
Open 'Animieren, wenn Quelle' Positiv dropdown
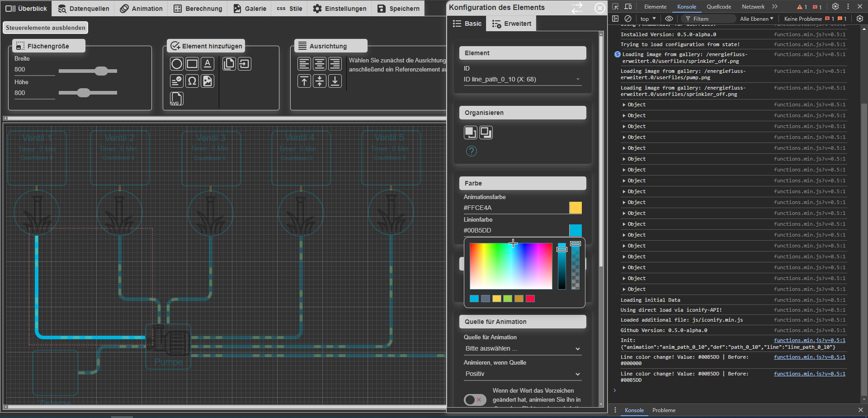coord(523,374)
